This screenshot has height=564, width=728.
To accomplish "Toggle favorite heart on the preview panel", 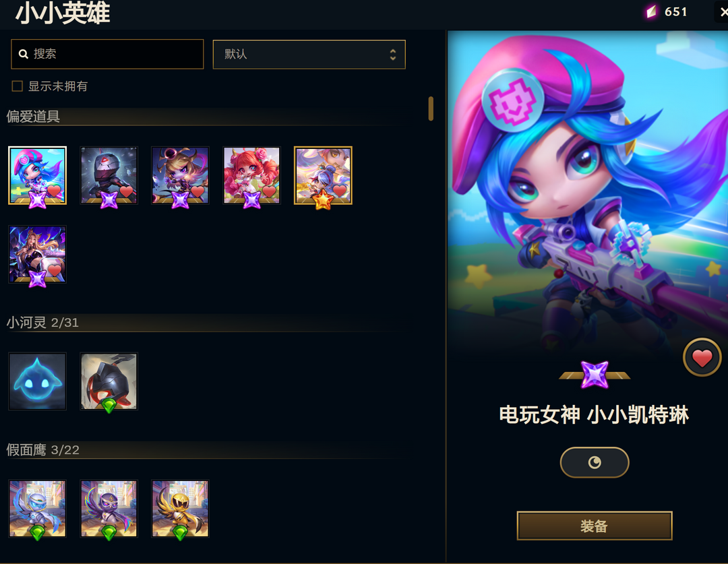I will click(x=702, y=358).
